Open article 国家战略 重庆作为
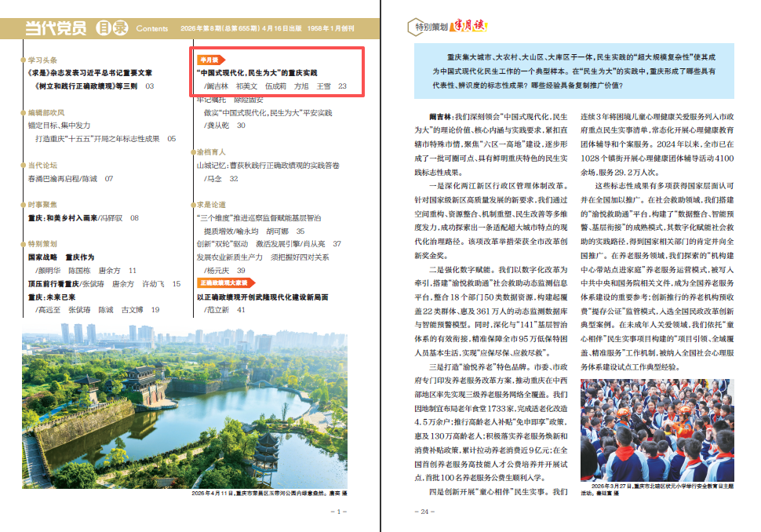Image resolution: width=761 pixels, height=532 pixels. pyautogui.click(x=60, y=257)
